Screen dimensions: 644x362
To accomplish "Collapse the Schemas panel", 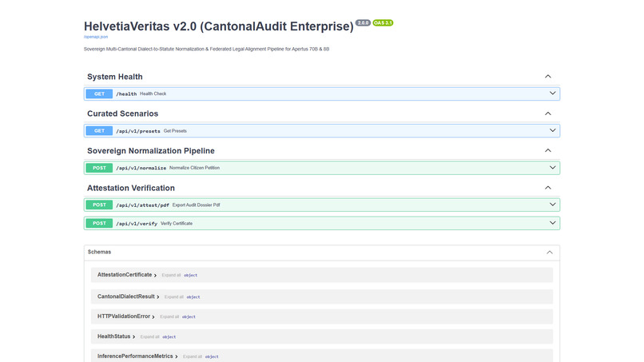I will (x=550, y=253).
